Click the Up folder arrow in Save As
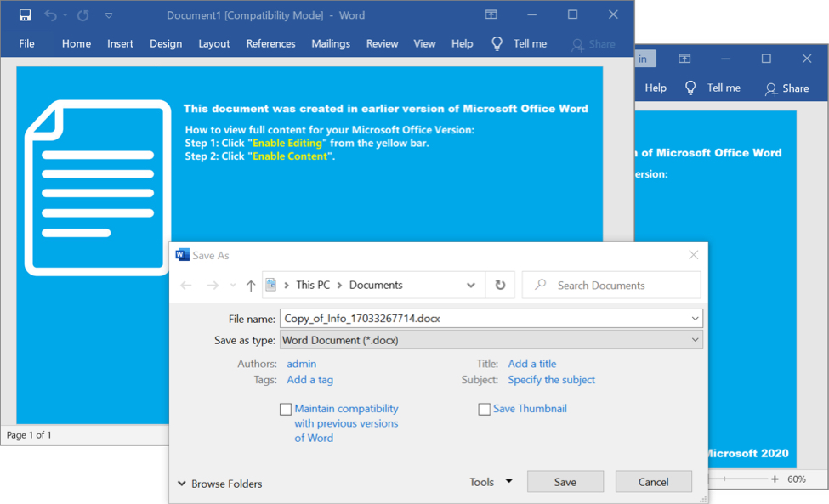The image size is (829, 504). tap(251, 286)
